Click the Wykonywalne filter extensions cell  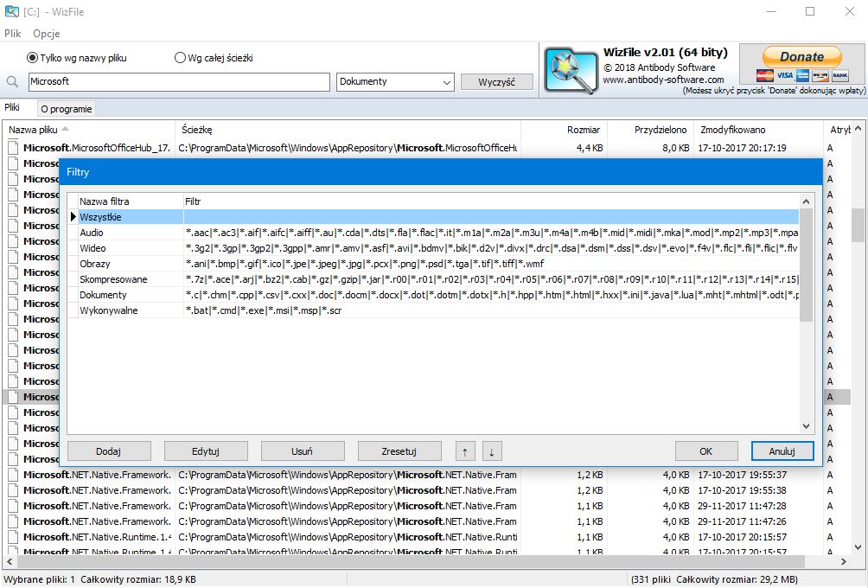(x=491, y=310)
